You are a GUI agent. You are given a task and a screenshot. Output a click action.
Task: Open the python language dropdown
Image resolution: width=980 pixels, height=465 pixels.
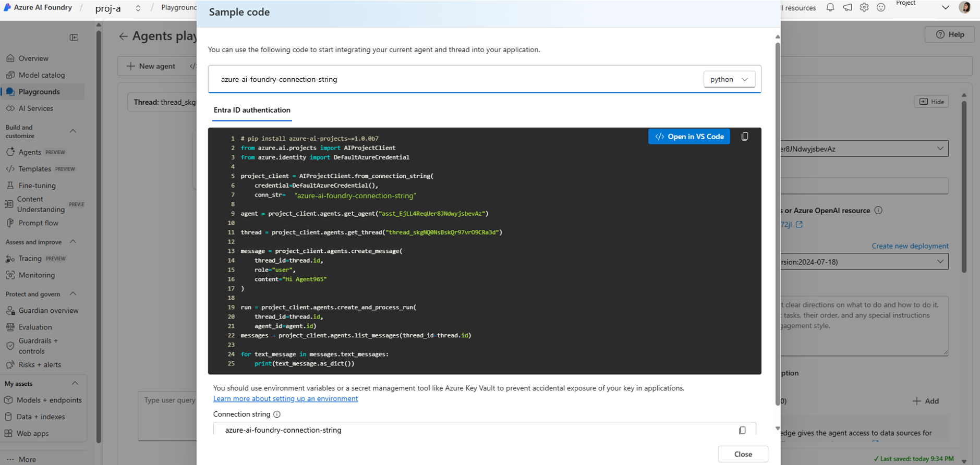pos(729,79)
